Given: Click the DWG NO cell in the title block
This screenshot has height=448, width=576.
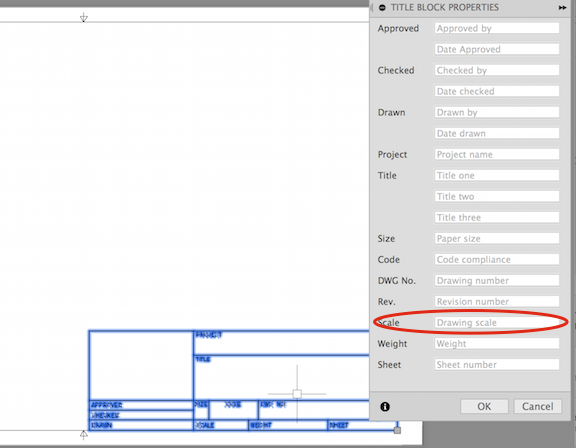Looking at the screenshot, I should point(314,410).
